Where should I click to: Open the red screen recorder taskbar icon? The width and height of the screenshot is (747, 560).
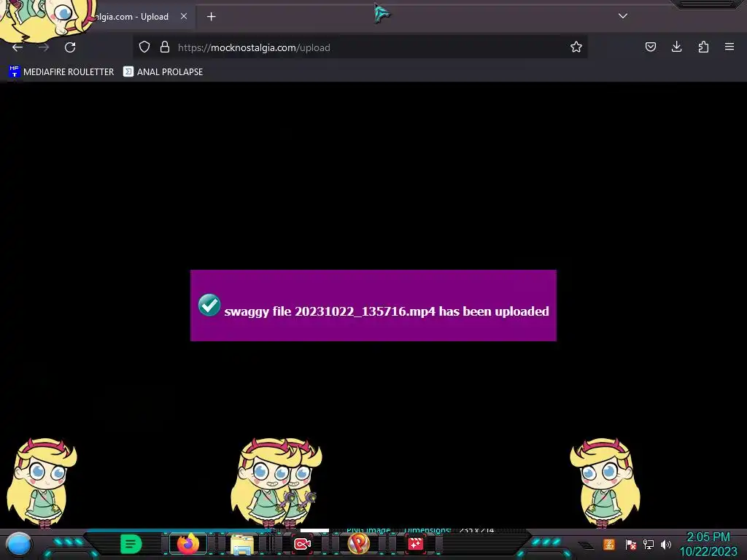(303, 544)
